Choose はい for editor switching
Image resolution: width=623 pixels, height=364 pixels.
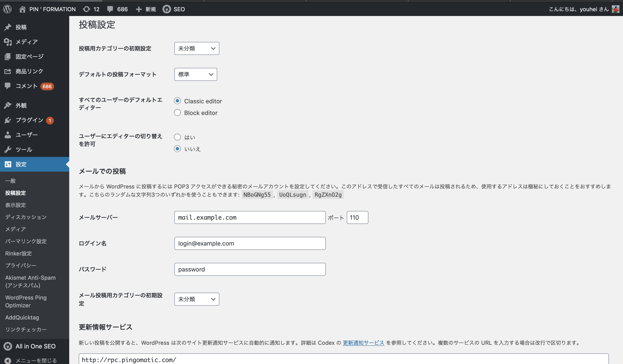tap(177, 137)
